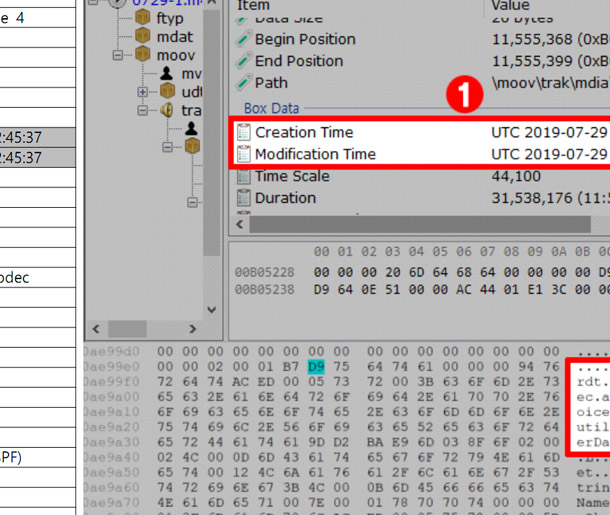Click the pencil icon beside Begin Position
The width and height of the screenshot is (610, 515).
pyautogui.click(x=243, y=39)
